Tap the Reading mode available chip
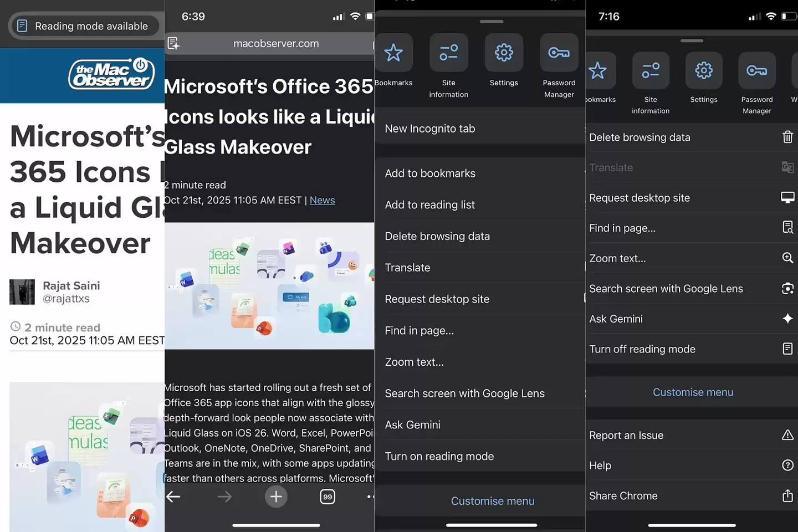Viewport: 798px width, 532px height. (x=84, y=26)
